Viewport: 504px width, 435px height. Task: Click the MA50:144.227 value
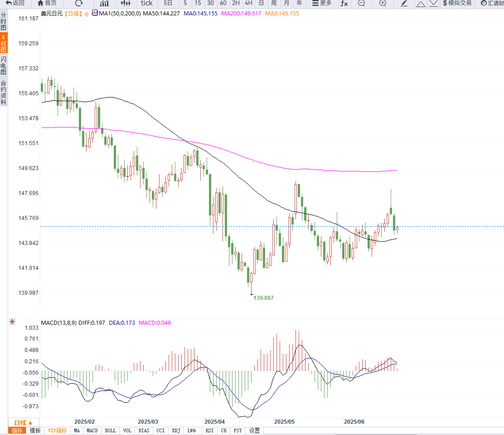pos(161,14)
